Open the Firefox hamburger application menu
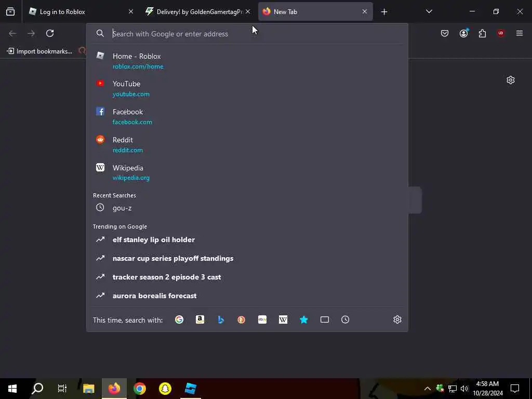The width and height of the screenshot is (532, 399). point(520,33)
